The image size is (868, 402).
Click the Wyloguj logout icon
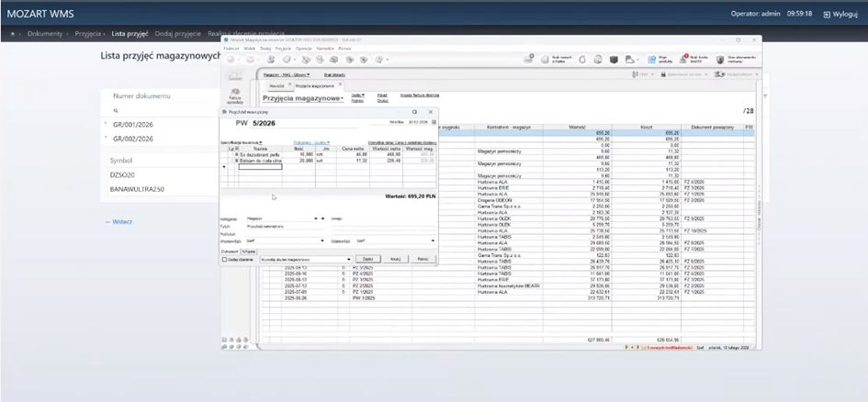(x=827, y=15)
